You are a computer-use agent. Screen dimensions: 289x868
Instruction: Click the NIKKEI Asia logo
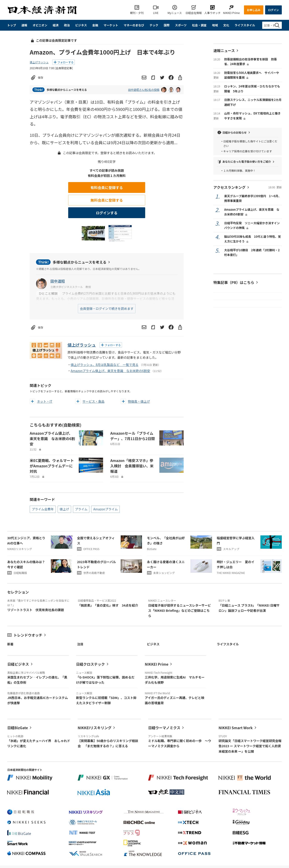click(x=94, y=792)
